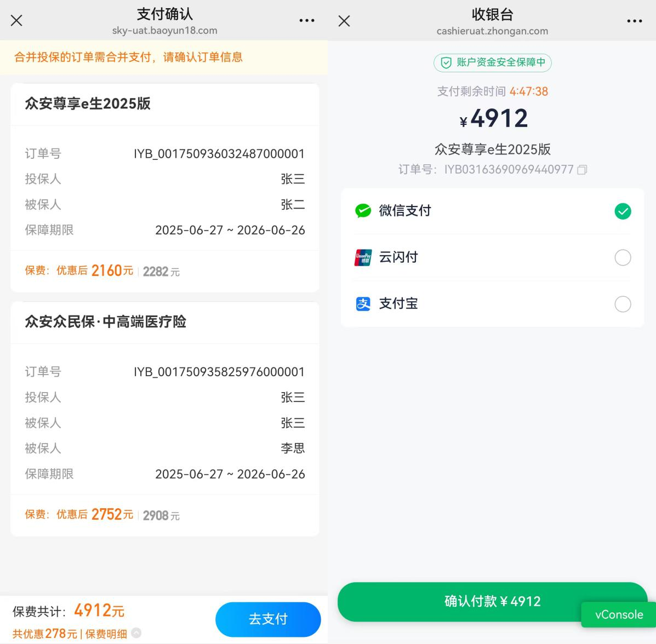Screen dimensions: 656x644
Task: Select the 支付宝 radio button
Action: tap(623, 304)
